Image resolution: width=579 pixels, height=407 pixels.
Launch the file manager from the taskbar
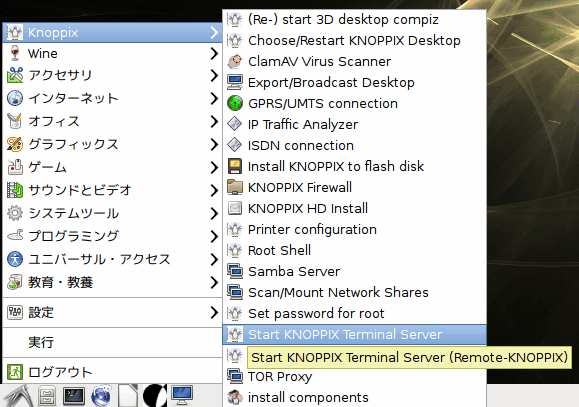pyautogui.click(x=47, y=396)
